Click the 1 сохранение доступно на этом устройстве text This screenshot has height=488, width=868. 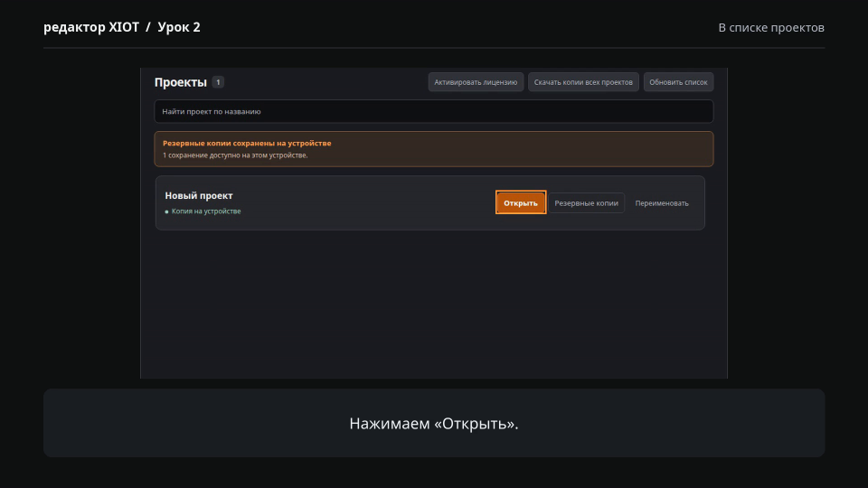235,155
